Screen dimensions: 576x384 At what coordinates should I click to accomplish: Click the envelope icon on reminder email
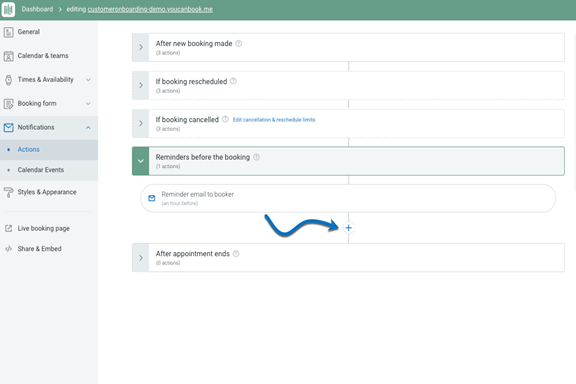(152, 198)
